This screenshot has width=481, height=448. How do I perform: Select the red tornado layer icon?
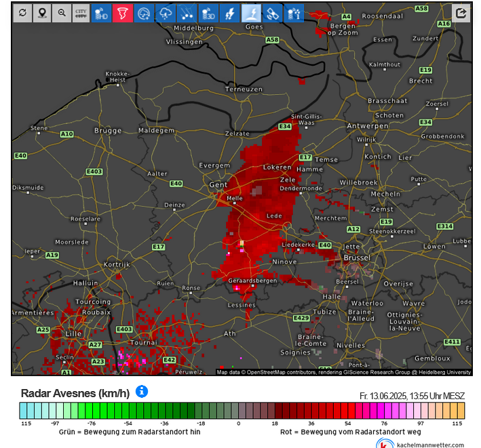123,13
